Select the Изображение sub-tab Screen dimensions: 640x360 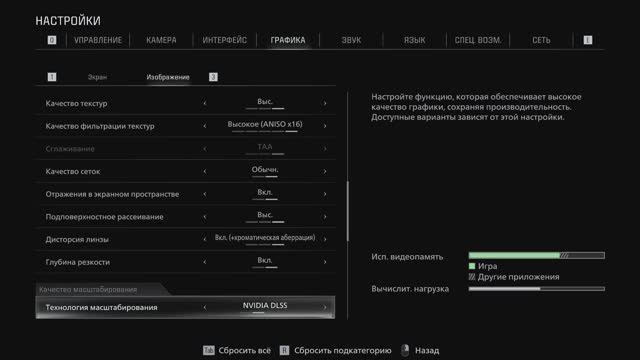tap(168, 77)
